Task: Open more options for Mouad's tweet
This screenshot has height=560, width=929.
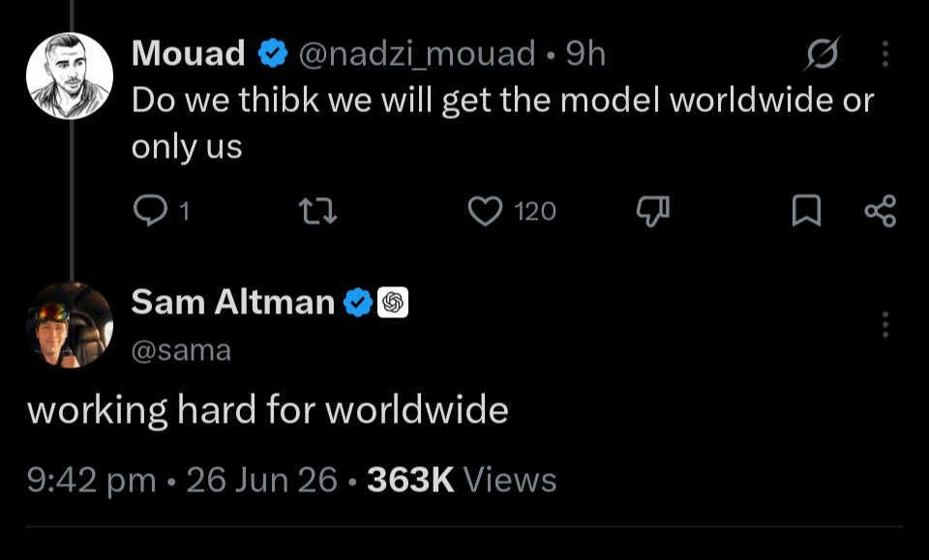Action: (885, 54)
